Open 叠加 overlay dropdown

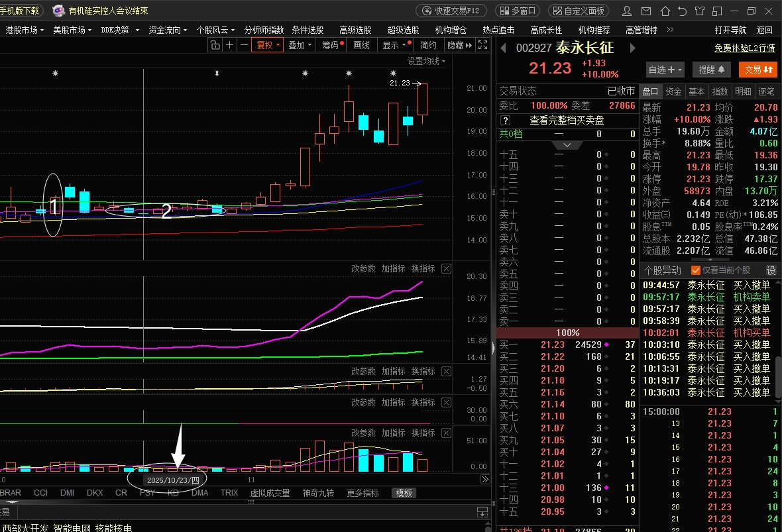click(300, 45)
